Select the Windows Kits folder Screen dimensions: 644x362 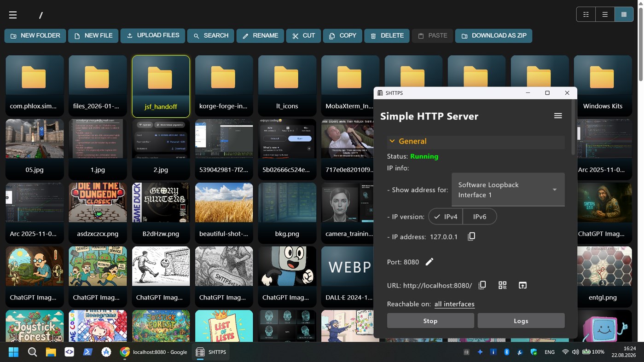(603, 86)
